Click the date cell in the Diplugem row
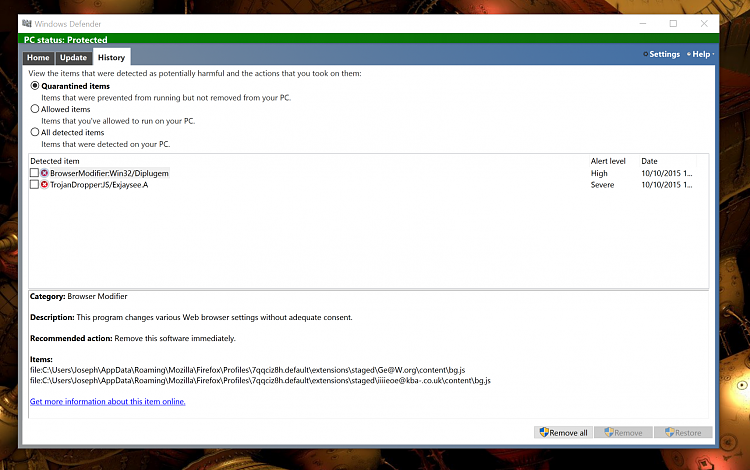The height and width of the screenshot is (470, 750). tap(667, 173)
